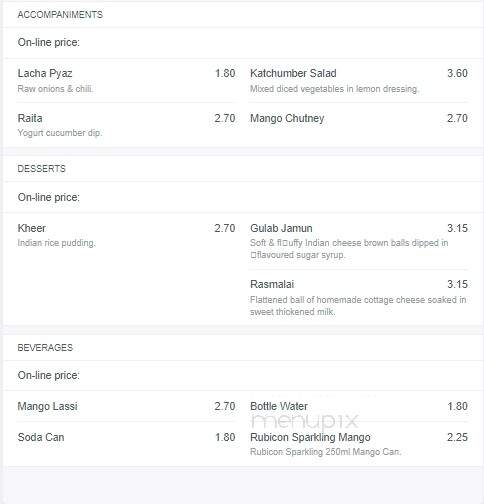Select Rasmalai from desserts
The image size is (484, 504).
pos(359,298)
